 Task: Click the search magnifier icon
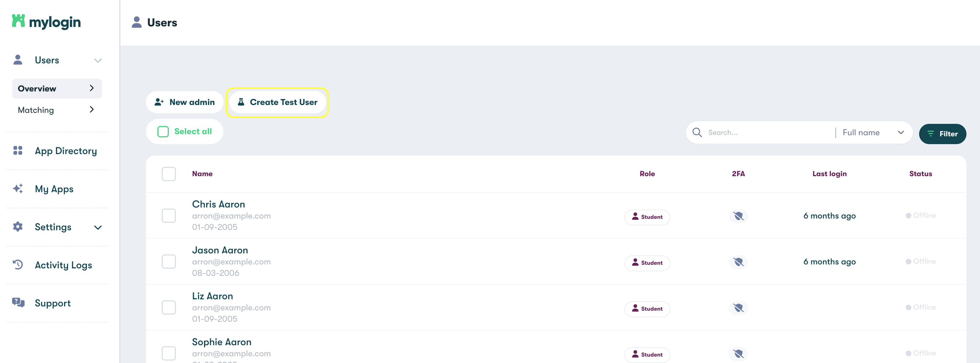tap(697, 132)
